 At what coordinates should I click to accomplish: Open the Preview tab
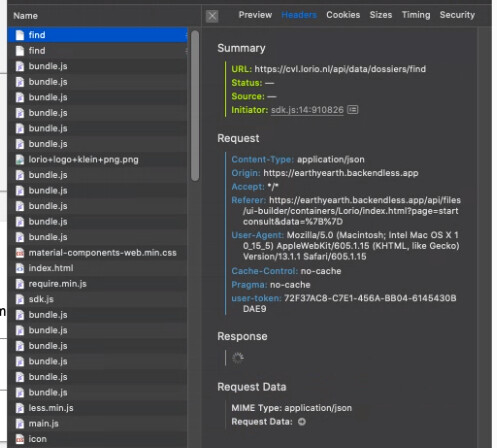point(255,15)
